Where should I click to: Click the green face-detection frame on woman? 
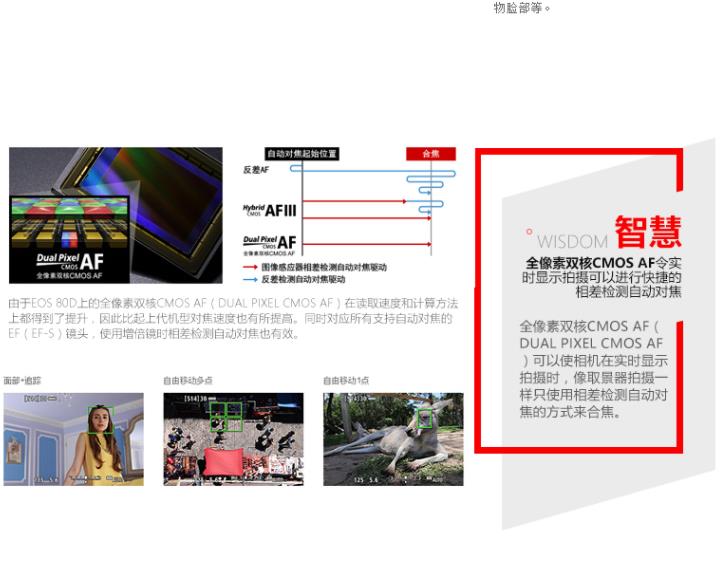(101, 420)
